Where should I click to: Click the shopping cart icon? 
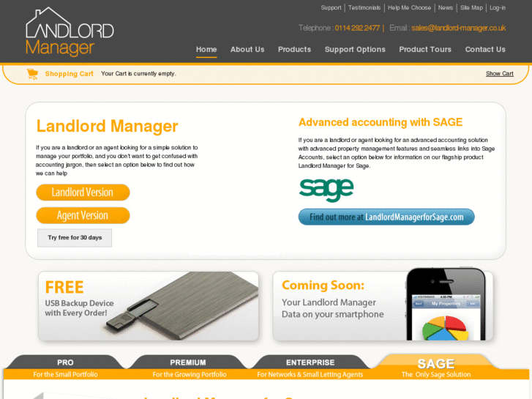tap(33, 74)
